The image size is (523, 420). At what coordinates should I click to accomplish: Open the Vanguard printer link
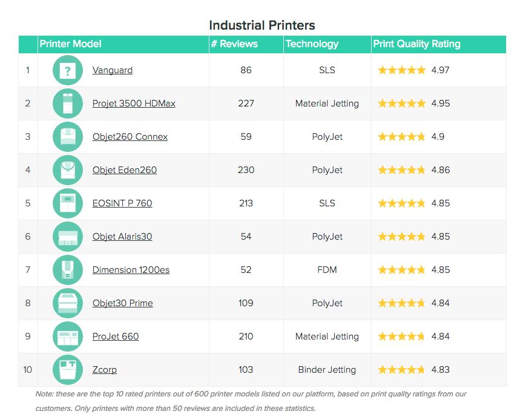pos(113,70)
